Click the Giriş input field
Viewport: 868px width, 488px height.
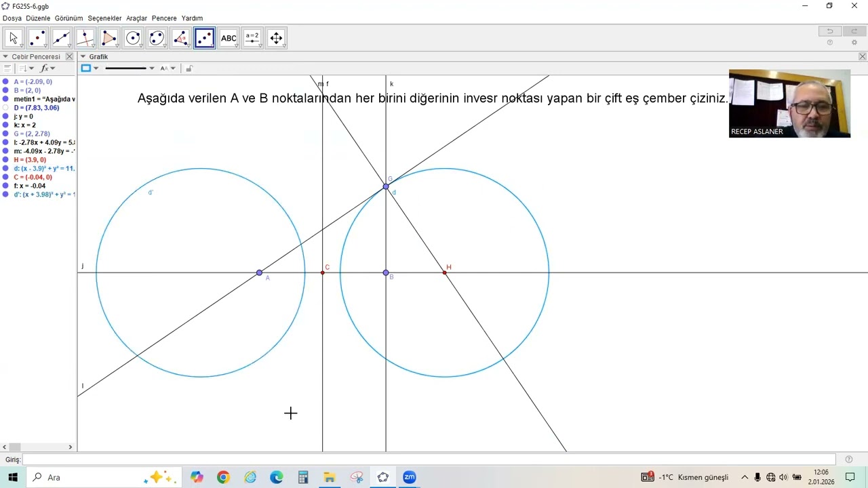(429, 460)
